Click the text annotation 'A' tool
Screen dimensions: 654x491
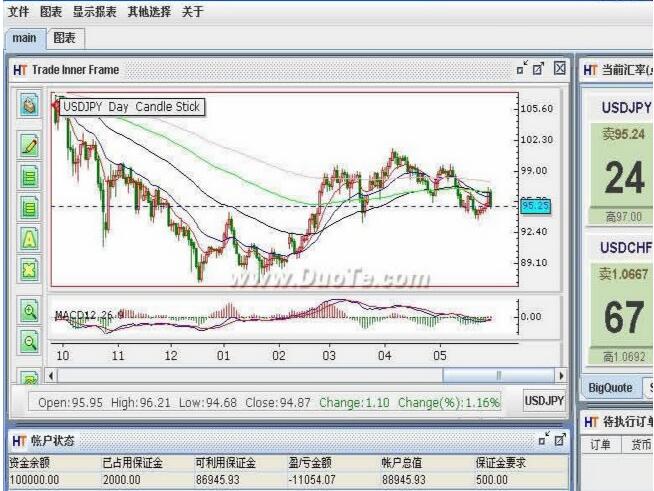coord(30,238)
